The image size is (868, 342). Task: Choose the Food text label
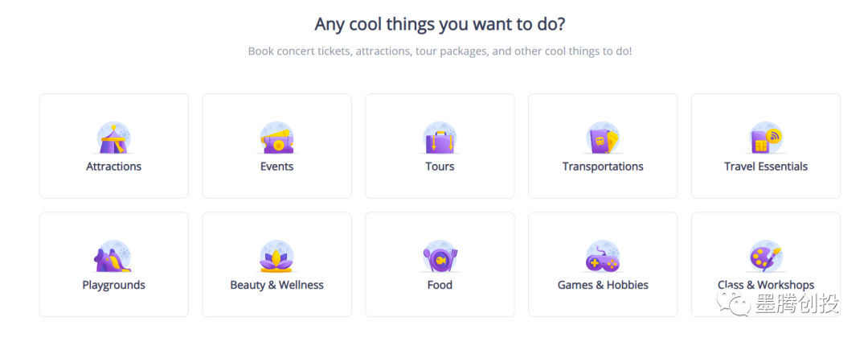click(440, 285)
